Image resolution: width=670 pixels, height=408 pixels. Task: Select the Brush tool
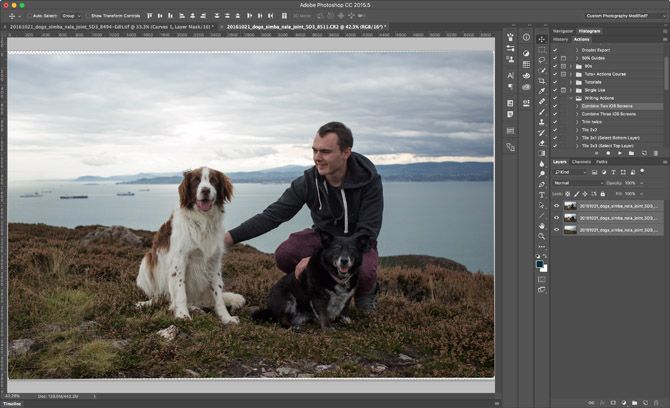click(541, 112)
